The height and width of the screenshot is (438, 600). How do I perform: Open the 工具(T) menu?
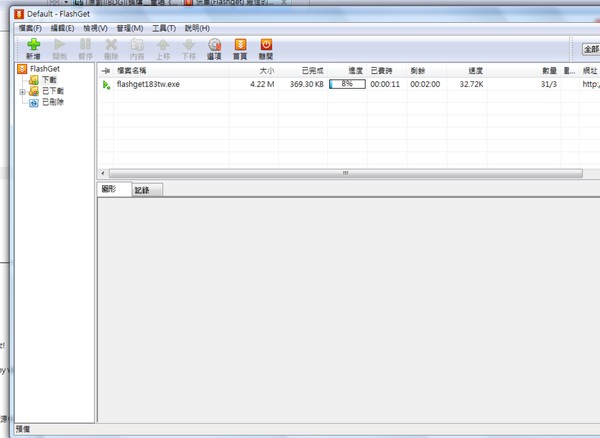click(164, 28)
